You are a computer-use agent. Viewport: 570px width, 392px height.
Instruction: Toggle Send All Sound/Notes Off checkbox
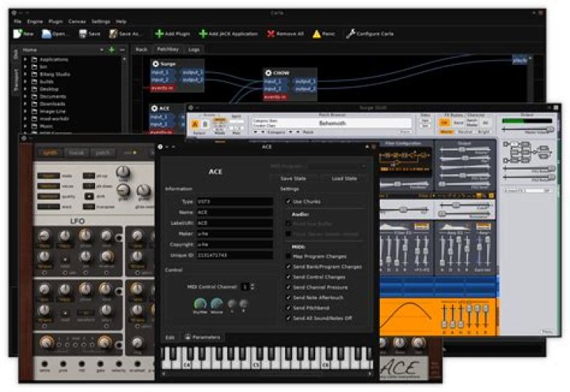[x=288, y=318]
